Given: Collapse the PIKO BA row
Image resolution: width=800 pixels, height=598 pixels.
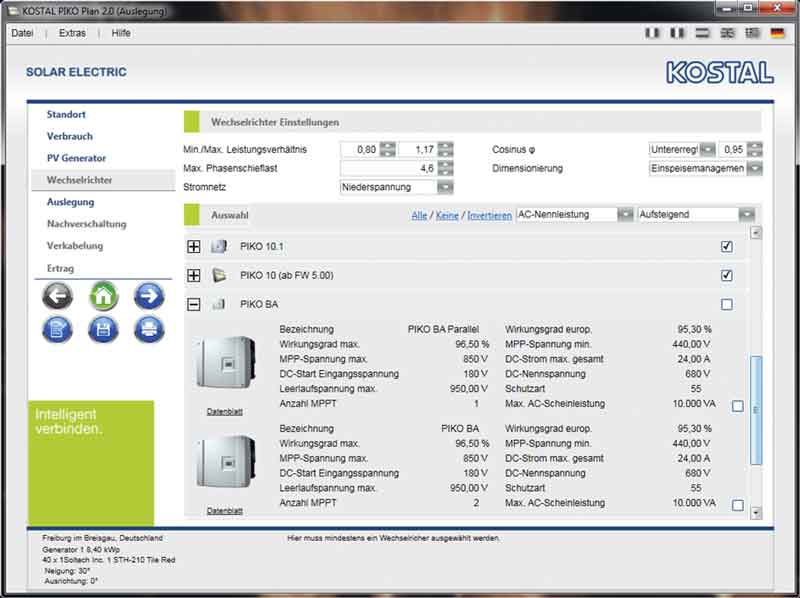Looking at the screenshot, I should point(193,305).
